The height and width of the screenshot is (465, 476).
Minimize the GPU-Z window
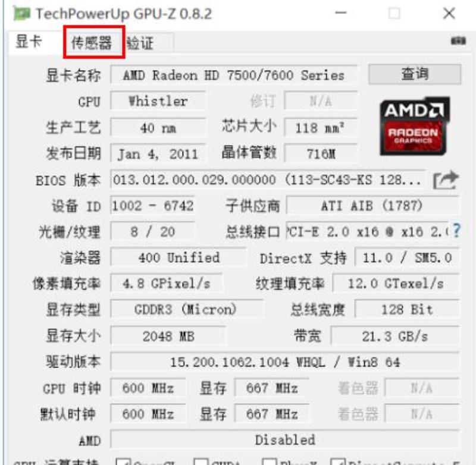click(x=340, y=13)
